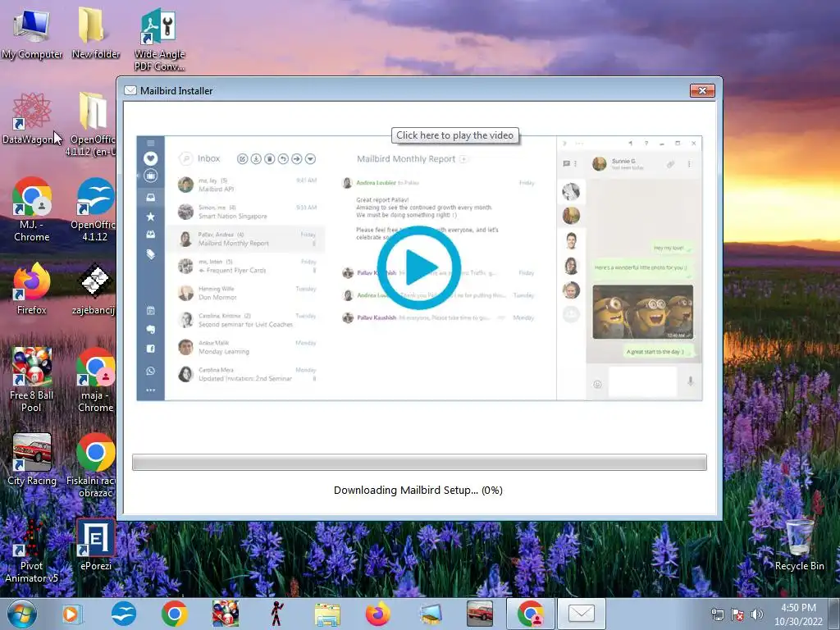Select the New folder desktop icon
This screenshot has width=840, height=630.
(95, 34)
